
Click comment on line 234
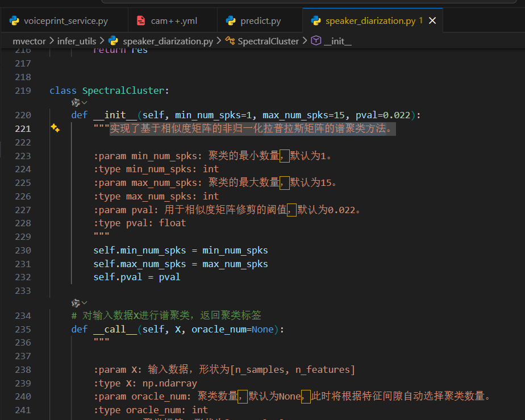[x=166, y=315]
